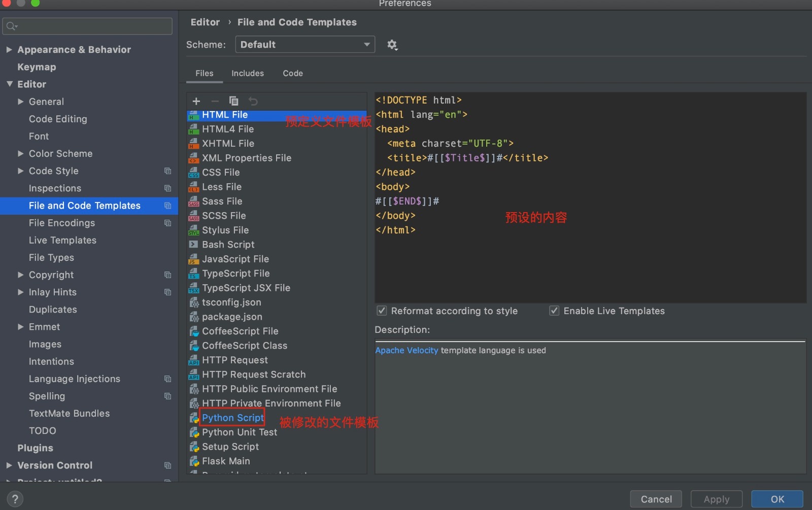Toggle Enable Live Templates checkbox
The height and width of the screenshot is (510, 812).
tap(554, 311)
